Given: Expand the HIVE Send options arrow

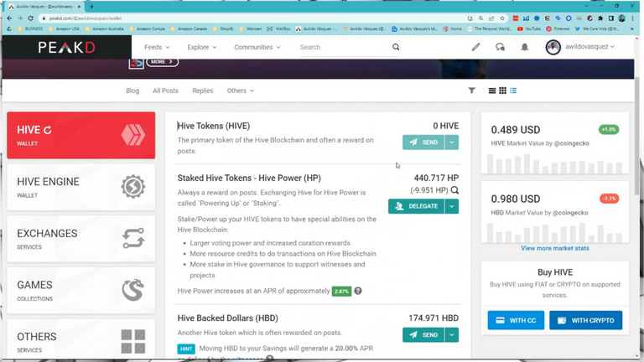Looking at the screenshot, I should (x=451, y=142).
